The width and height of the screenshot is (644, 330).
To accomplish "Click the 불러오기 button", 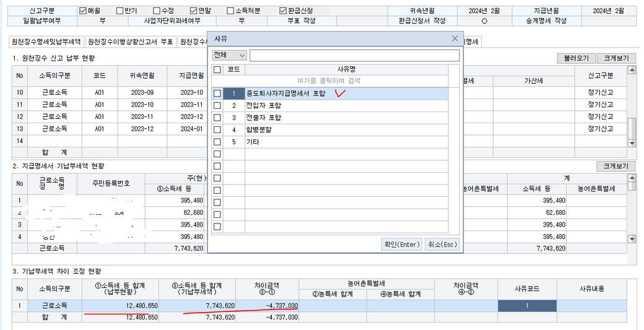I will click(575, 58).
